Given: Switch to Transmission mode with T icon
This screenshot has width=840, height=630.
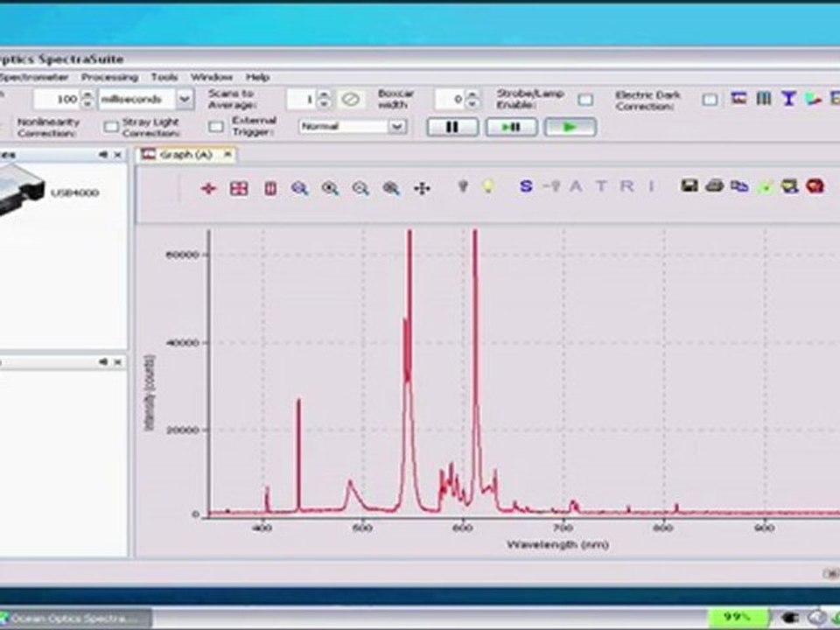Looking at the screenshot, I should 601,186.
